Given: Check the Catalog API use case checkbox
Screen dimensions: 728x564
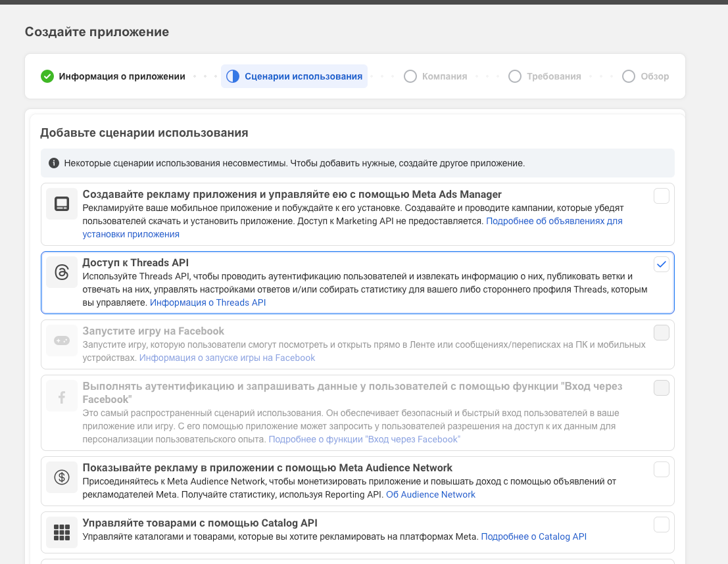Looking at the screenshot, I should click(x=661, y=525).
